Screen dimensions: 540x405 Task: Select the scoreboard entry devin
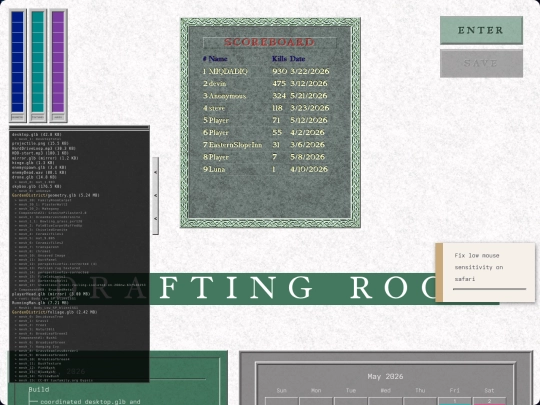217,84
